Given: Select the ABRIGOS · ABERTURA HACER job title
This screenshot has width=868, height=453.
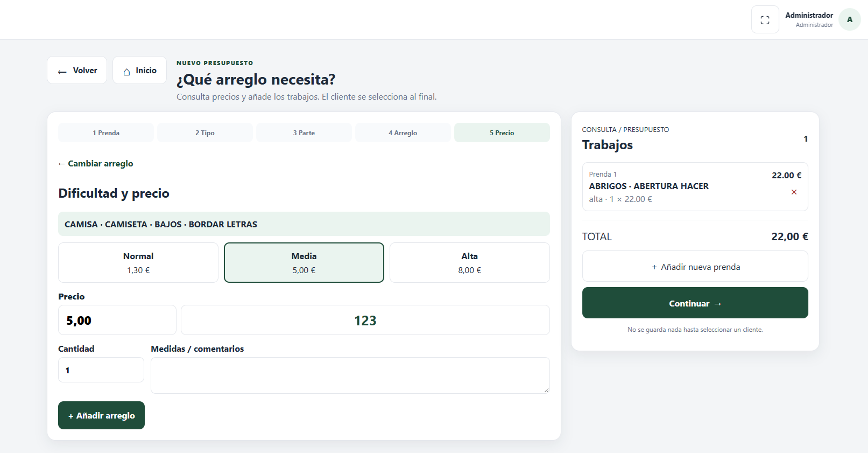Looking at the screenshot, I should [649, 186].
